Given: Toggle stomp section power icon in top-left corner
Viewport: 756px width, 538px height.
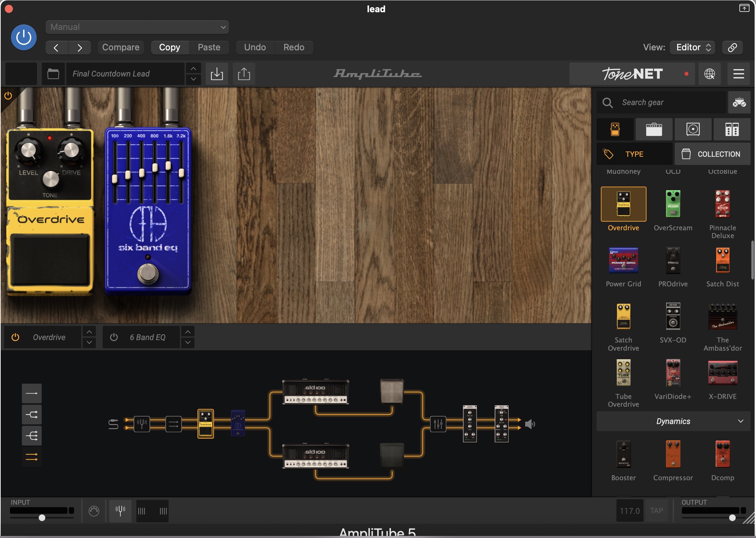Looking at the screenshot, I should pyautogui.click(x=8, y=96).
